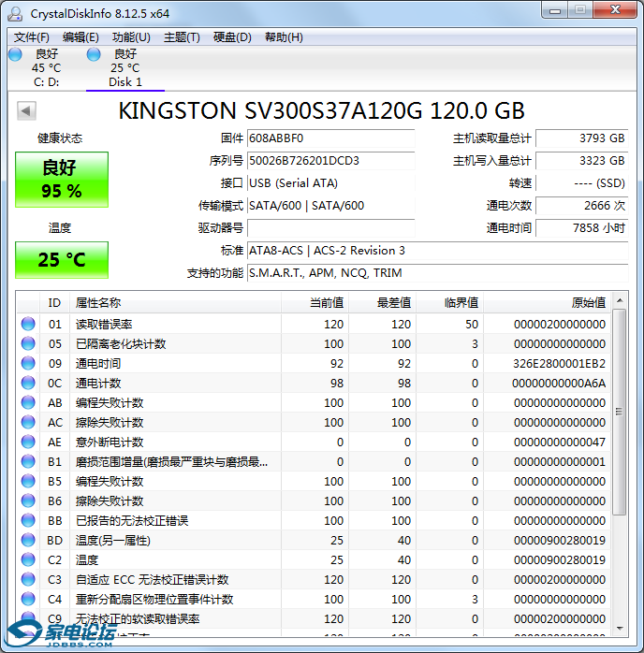Click status orb for attribute B1 row
This screenshot has height=653, width=644.
[28, 461]
